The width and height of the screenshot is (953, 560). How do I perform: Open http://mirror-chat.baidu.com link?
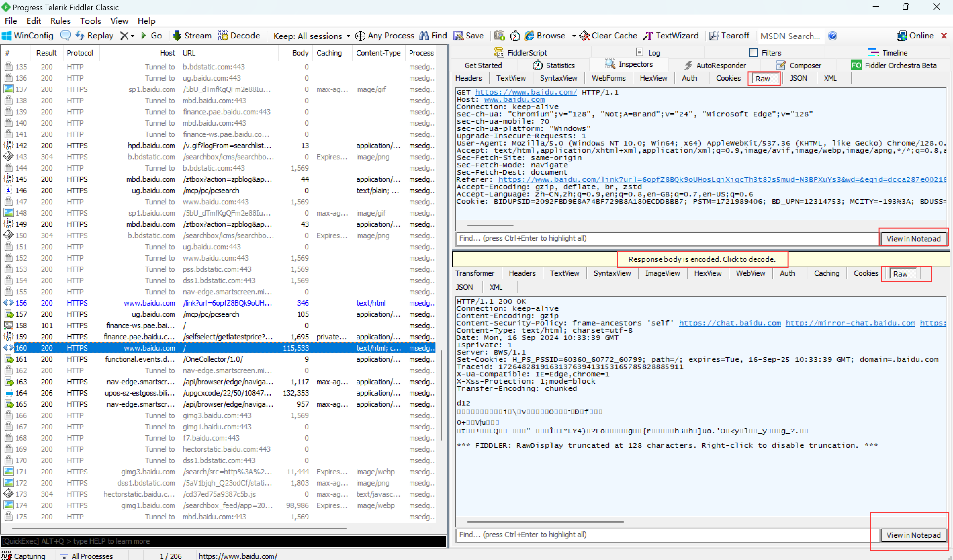tap(850, 323)
